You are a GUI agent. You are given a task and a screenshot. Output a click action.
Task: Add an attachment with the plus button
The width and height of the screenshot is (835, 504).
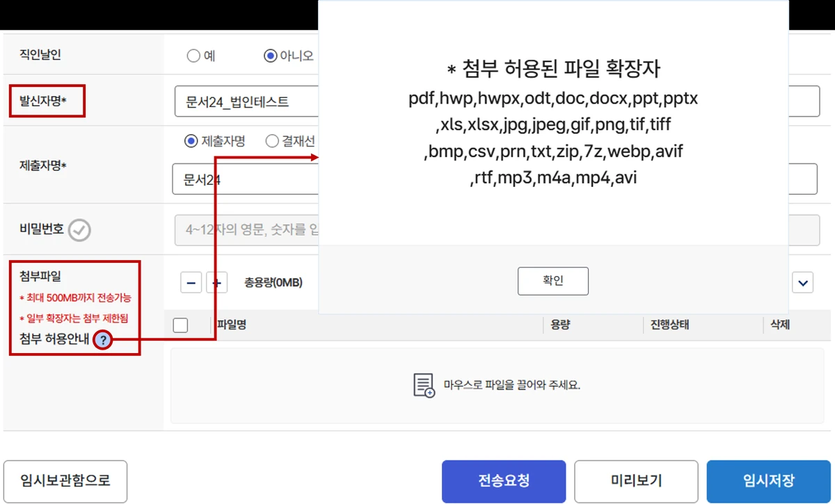click(x=216, y=282)
